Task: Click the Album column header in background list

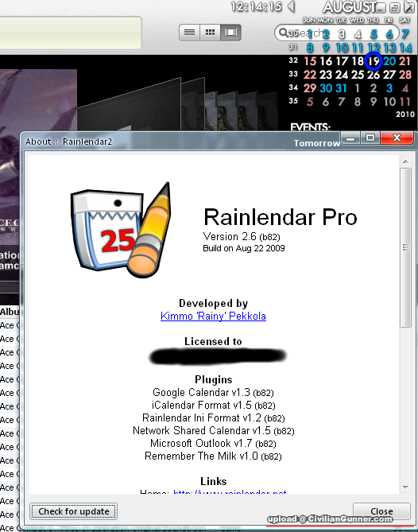Action: click(10, 312)
